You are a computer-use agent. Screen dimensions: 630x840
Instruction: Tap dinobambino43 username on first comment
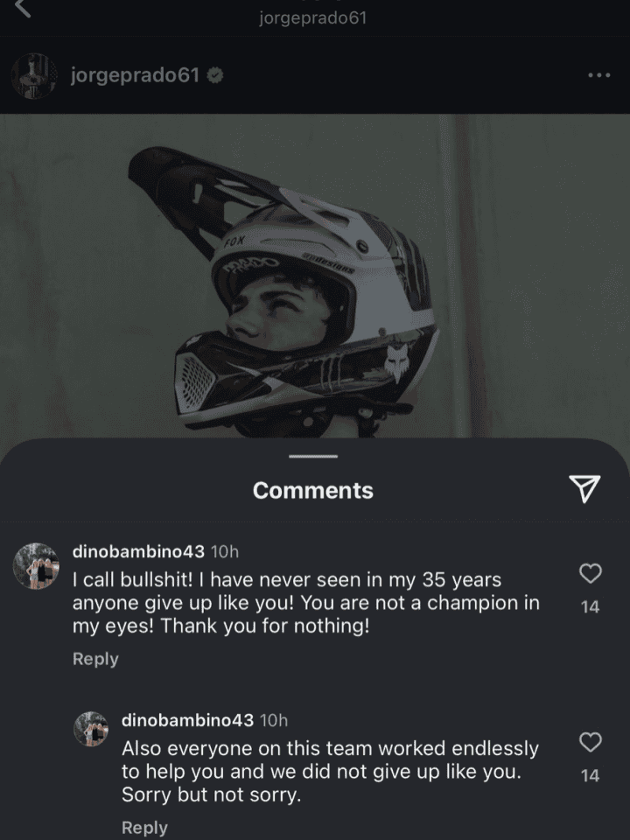(x=138, y=551)
